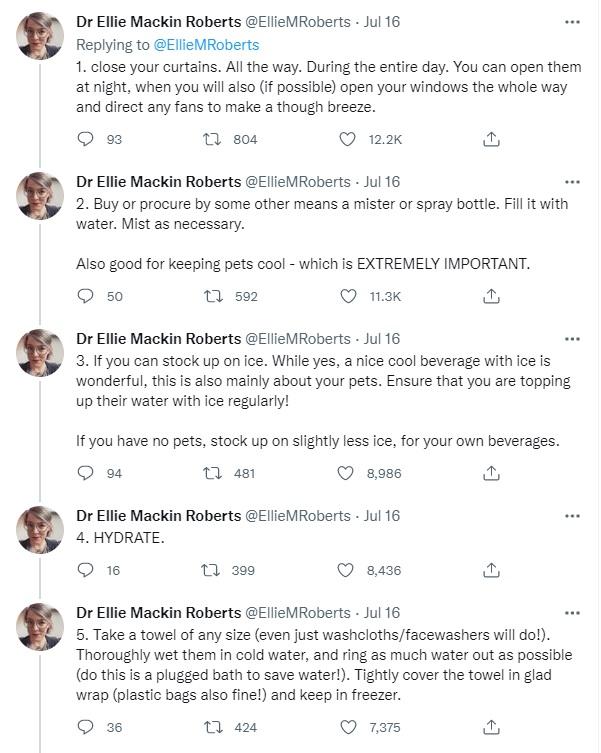Viewport: 601px width, 753px height.
Task: Open the Jul 16 timestamp on towel tweet
Action: [381, 612]
